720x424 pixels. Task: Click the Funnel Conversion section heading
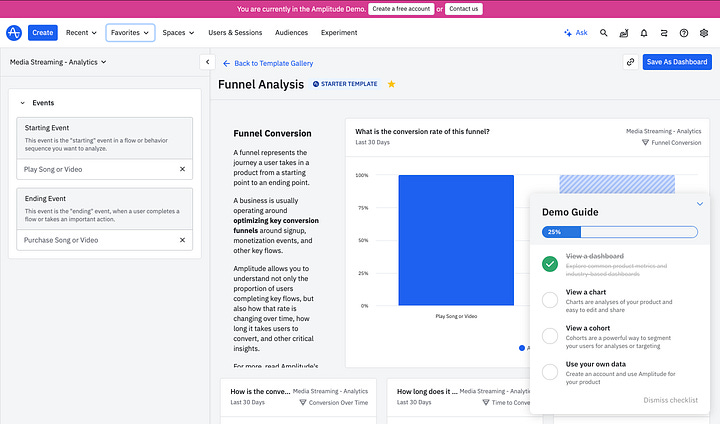pyautogui.click(x=272, y=133)
